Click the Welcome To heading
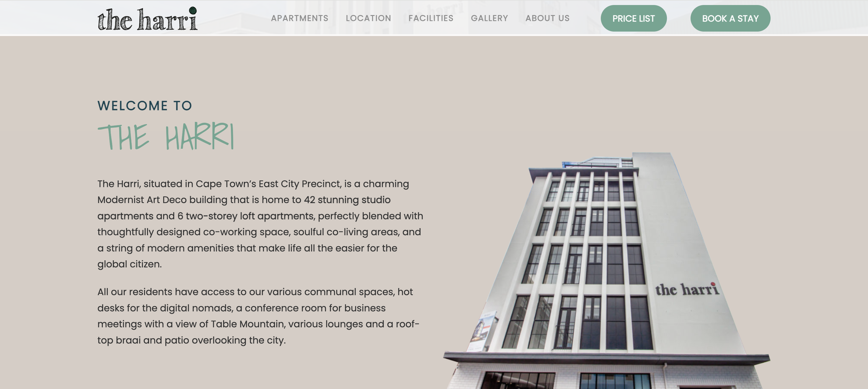The width and height of the screenshot is (868, 389). (x=145, y=106)
